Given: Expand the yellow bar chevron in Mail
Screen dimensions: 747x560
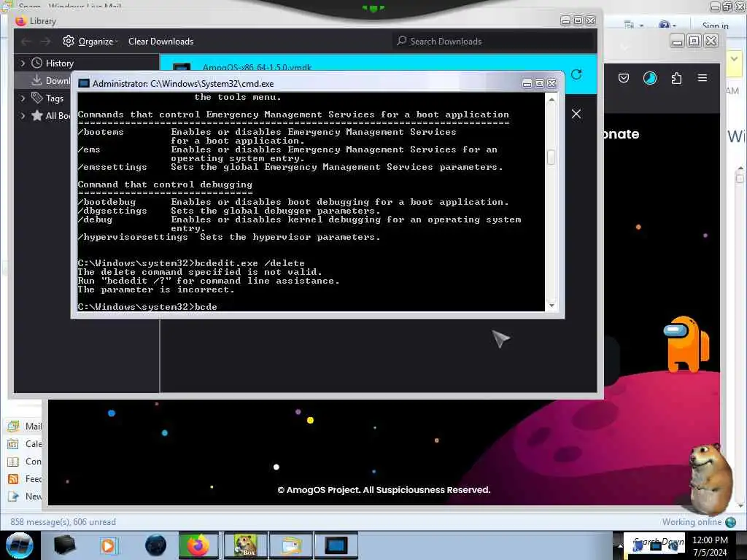Looking at the screenshot, I should (734, 59).
